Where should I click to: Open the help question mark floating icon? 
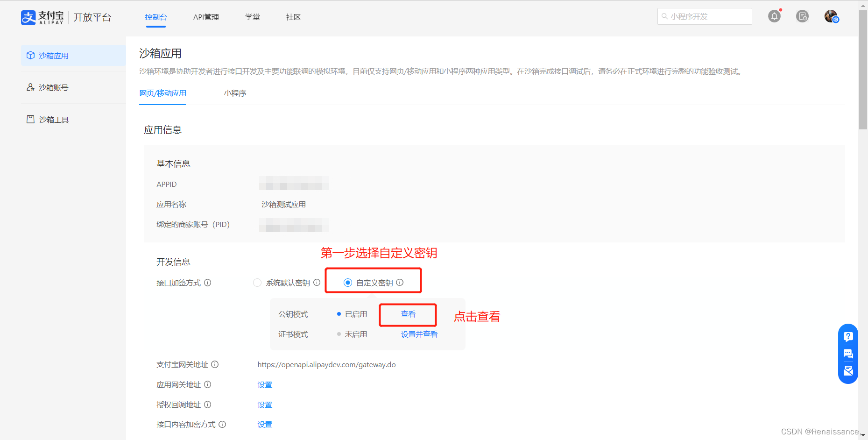click(x=848, y=336)
